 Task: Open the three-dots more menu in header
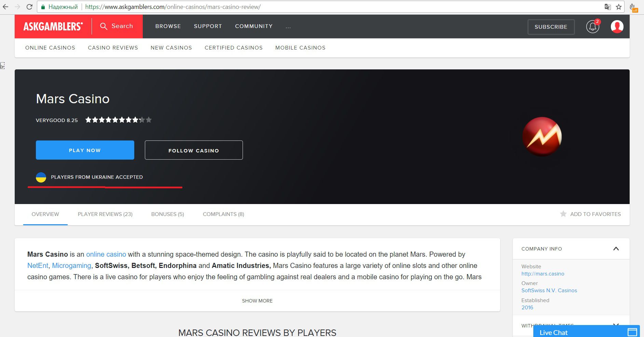pyautogui.click(x=288, y=27)
